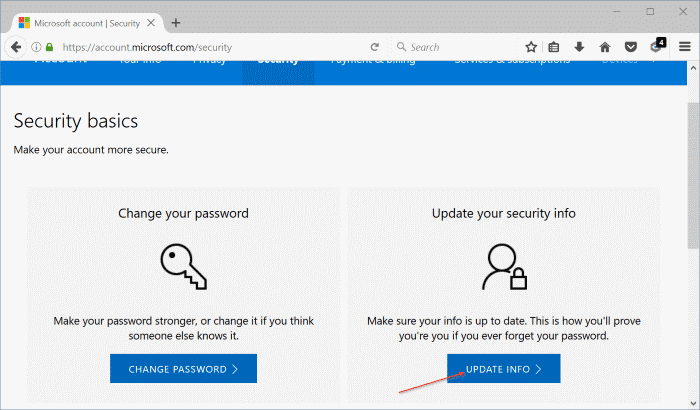Screen dimensions: 700x410
Task: Click the Security basics heading
Action: (x=76, y=121)
